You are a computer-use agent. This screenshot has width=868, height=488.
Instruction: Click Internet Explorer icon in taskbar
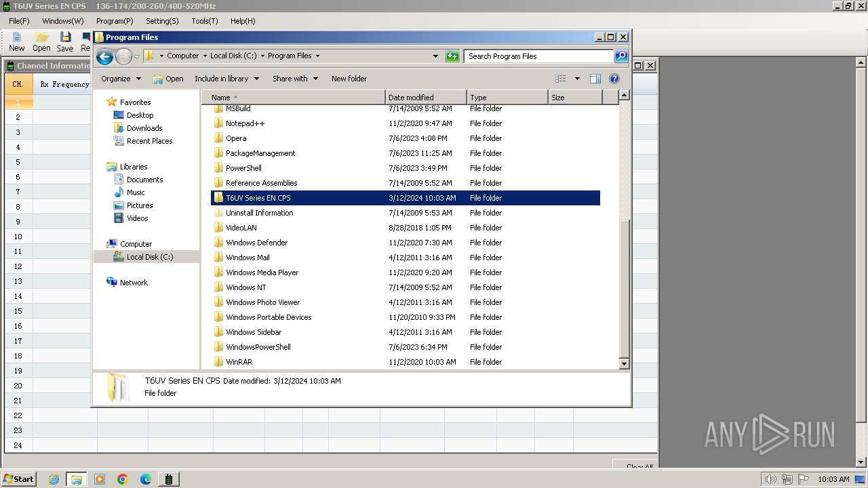[54, 479]
